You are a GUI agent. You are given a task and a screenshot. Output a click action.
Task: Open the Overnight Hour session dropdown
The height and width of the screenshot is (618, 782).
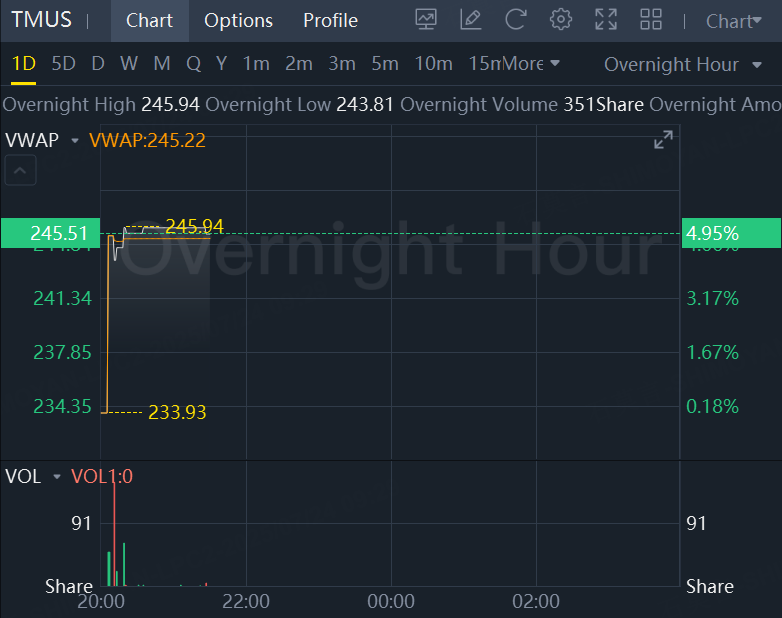coord(683,64)
